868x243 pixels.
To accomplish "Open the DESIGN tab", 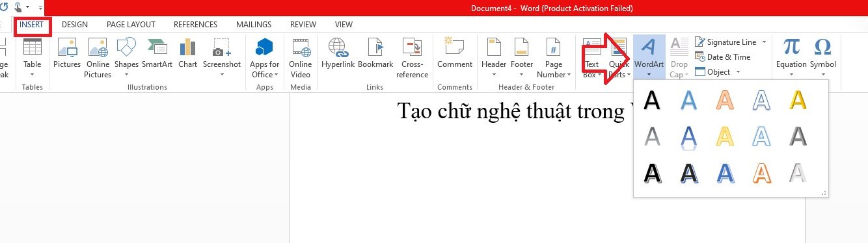I will (x=74, y=25).
